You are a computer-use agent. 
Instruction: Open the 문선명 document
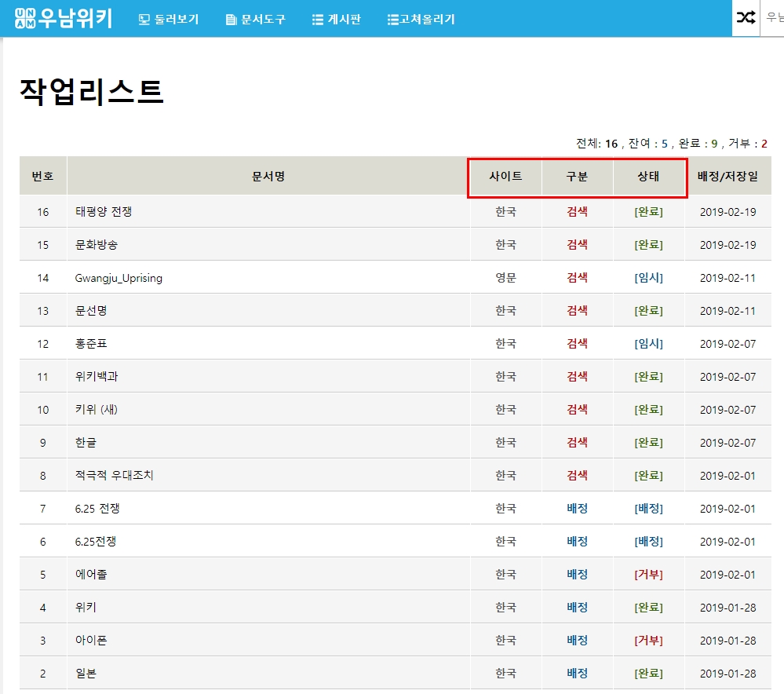pyautogui.click(x=91, y=311)
